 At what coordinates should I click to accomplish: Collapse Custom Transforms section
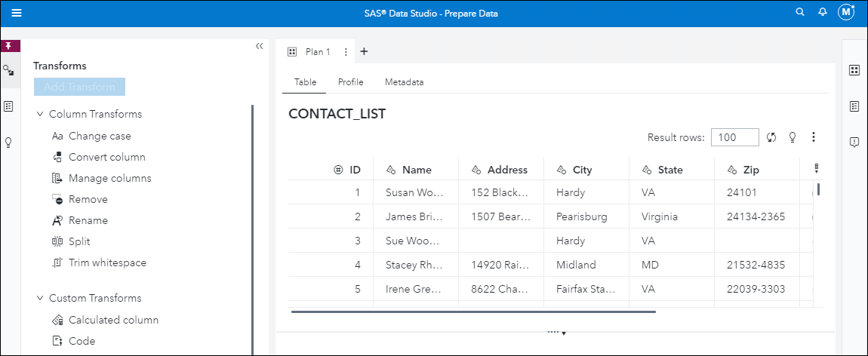coord(40,299)
